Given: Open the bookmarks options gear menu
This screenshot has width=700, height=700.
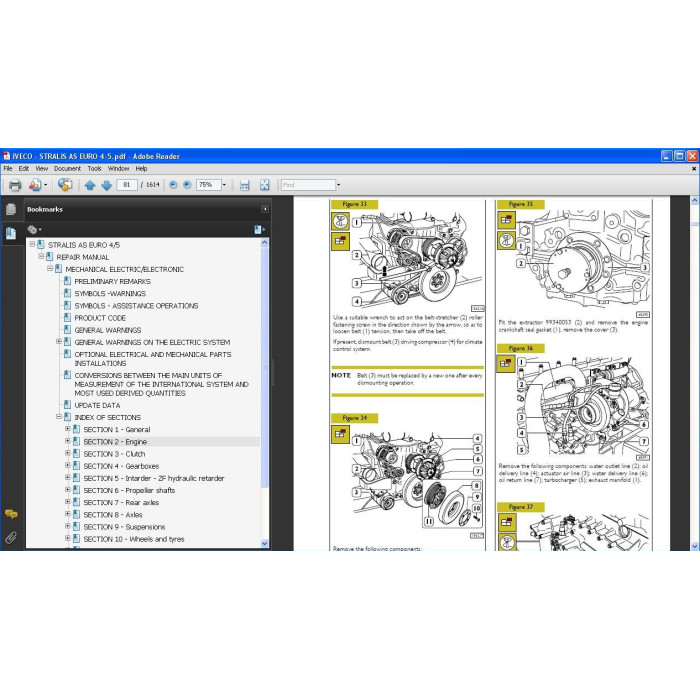Looking at the screenshot, I should tap(34, 230).
